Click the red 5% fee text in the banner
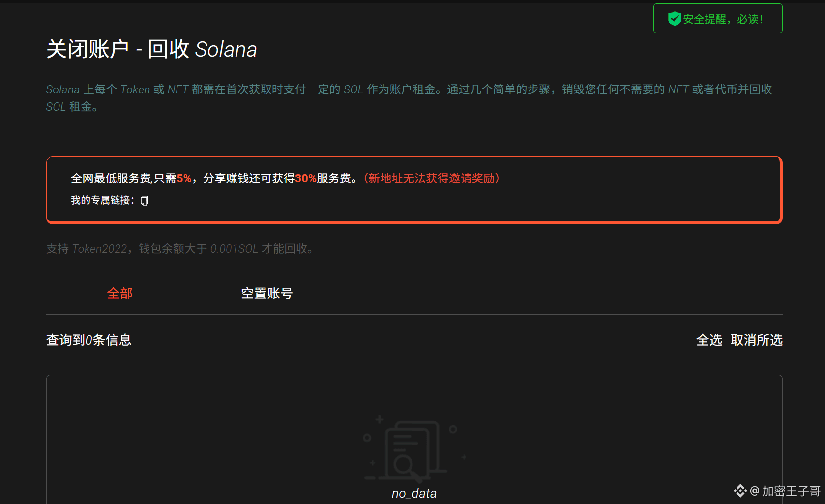The height and width of the screenshot is (504, 825). (x=184, y=178)
